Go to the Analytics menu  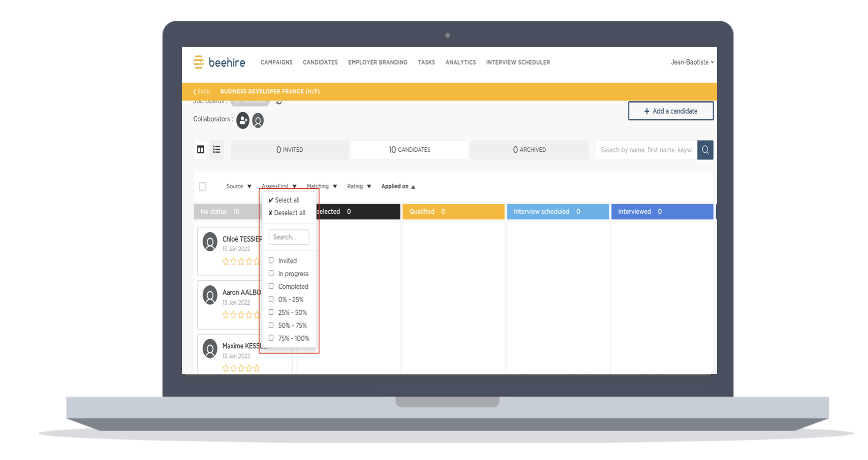tap(460, 62)
